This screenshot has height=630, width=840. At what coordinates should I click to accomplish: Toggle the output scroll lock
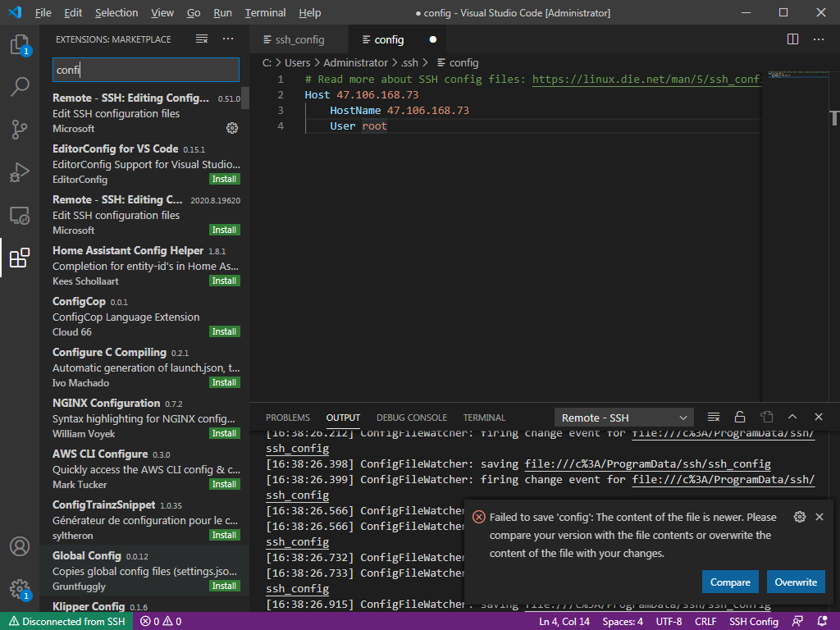pyautogui.click(x=740, y=418)
